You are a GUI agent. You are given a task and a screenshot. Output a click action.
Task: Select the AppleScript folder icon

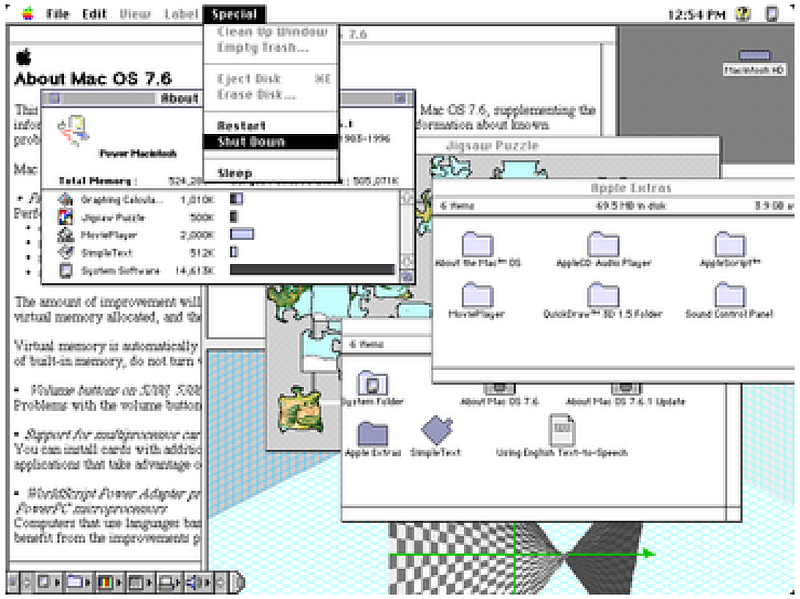pyautogui.click(x=730, y=244)
